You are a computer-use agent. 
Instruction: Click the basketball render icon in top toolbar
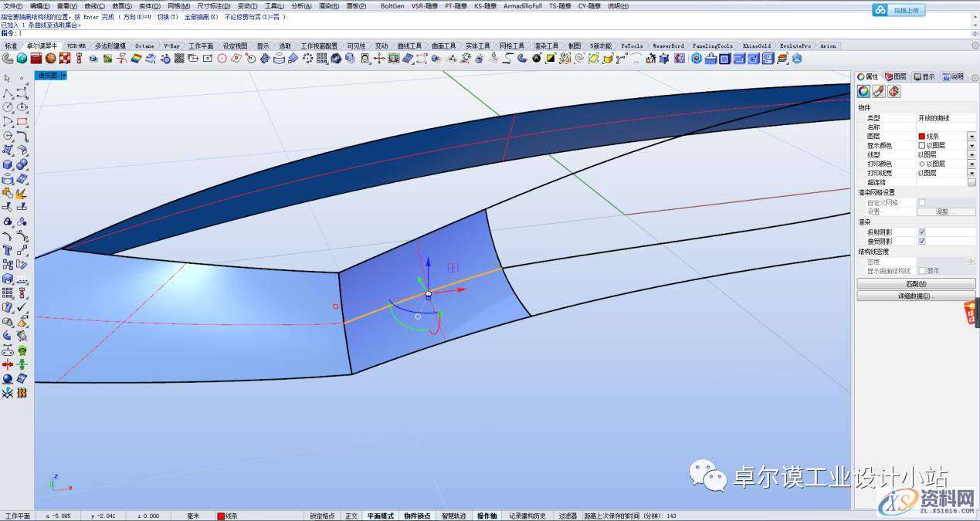point(50,58)
